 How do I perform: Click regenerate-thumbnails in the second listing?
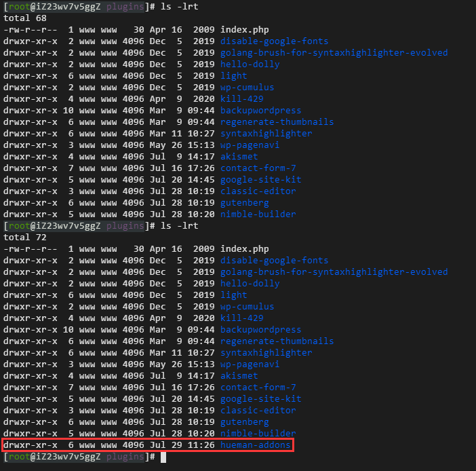pos(277,341)
